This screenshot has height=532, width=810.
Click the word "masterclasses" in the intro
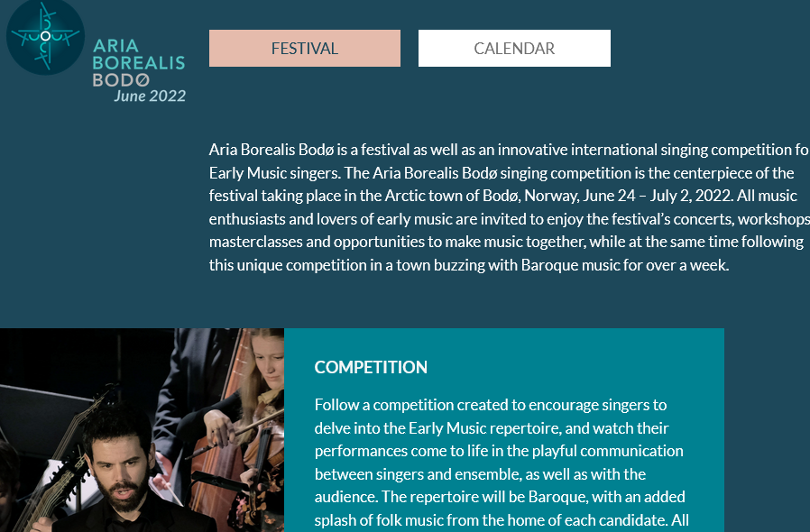pos(253,243)
